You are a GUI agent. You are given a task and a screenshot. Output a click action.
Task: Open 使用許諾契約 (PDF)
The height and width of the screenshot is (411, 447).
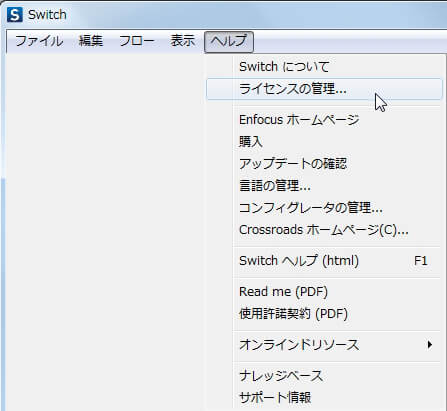click(x=324, y=314)
